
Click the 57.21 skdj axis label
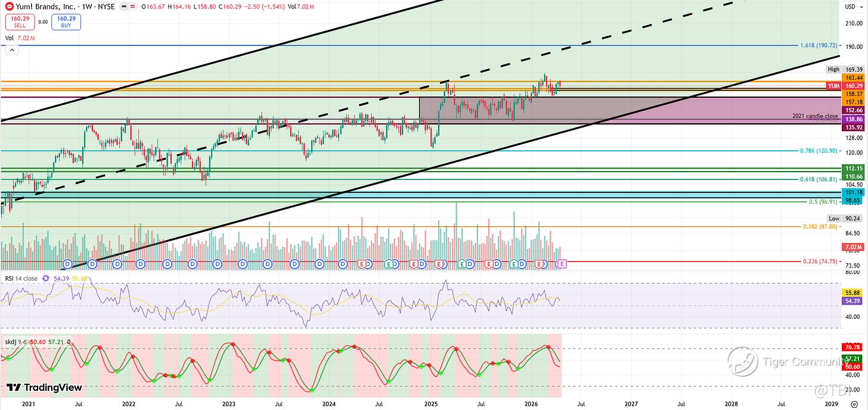pos(853,359)
